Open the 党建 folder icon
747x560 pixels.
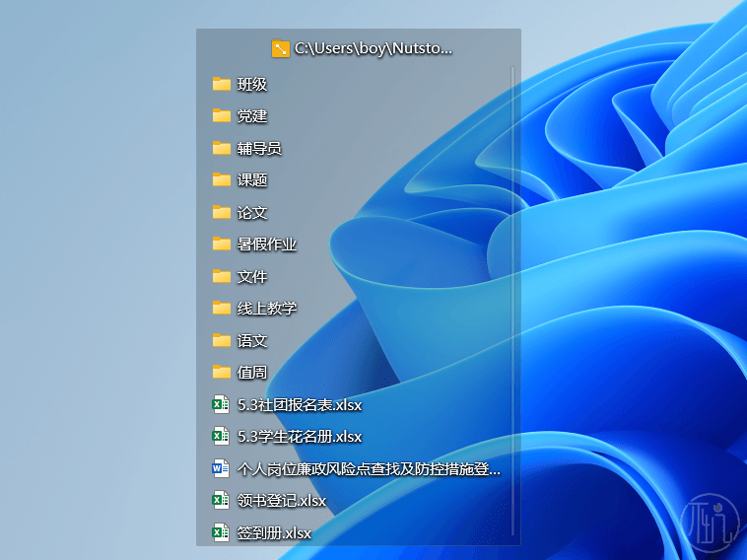[222, 116]
